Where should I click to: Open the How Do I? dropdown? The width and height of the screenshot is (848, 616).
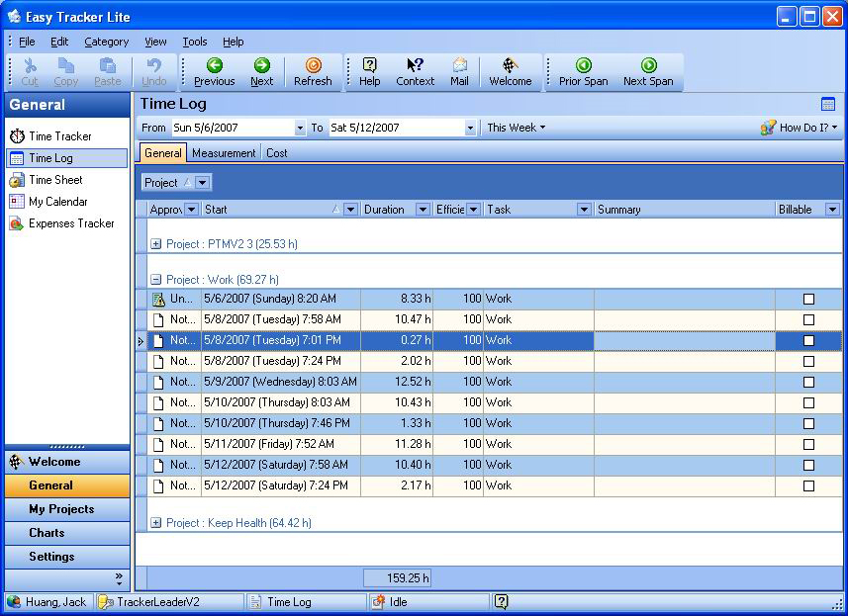[799, 128]
